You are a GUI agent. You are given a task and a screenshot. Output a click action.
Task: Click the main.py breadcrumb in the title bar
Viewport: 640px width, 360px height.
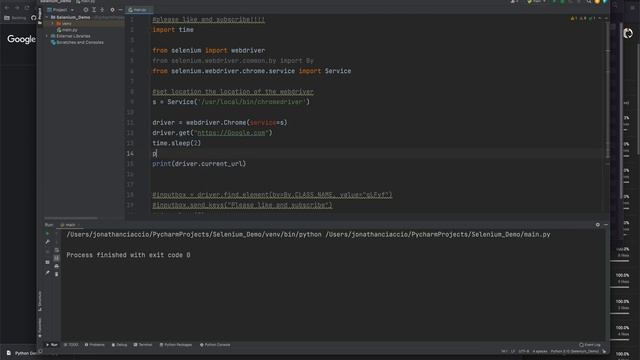[85, 2]
